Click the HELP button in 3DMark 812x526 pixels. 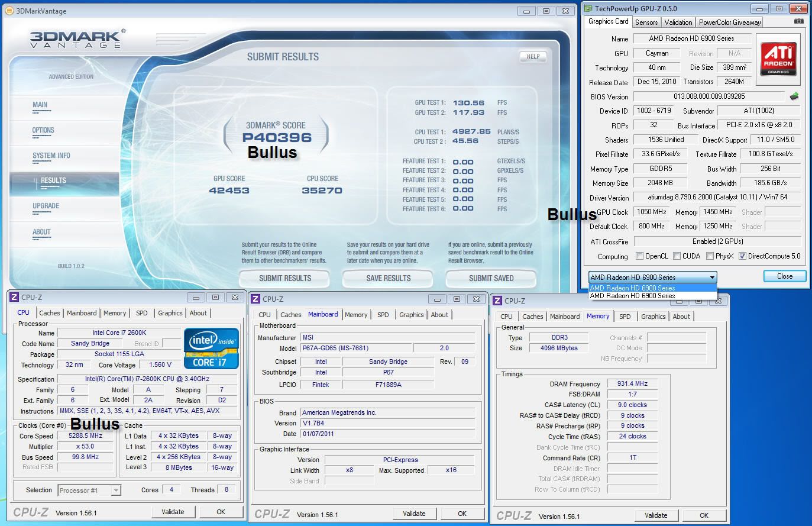tap(533, 56)
